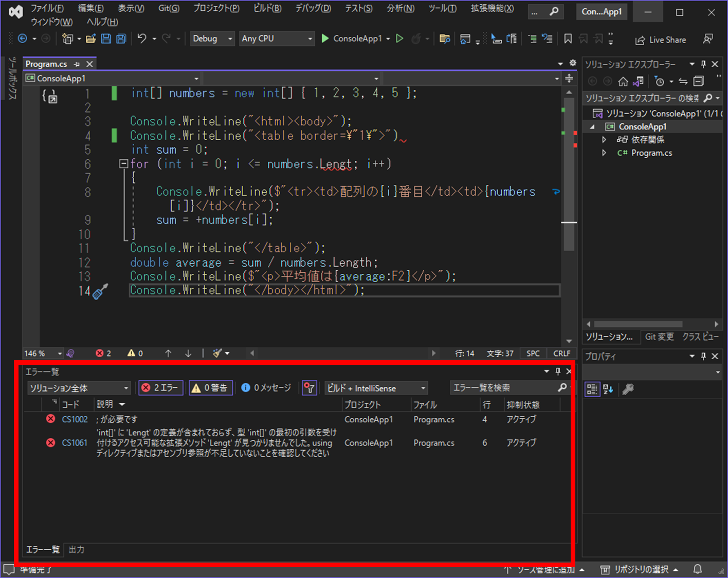
Task: Expand the Program.cs tree node
Action: pyautogui.click(x=604, y=153)
